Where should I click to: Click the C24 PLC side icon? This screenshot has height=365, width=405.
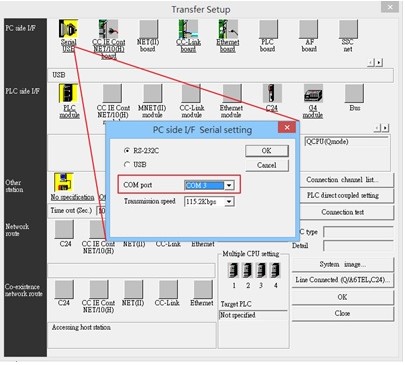[x=272, y=93]
